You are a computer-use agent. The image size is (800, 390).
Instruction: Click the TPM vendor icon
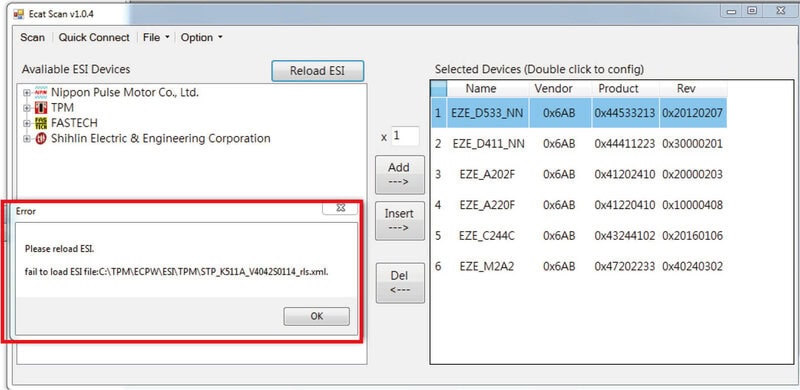click(40, 108)
